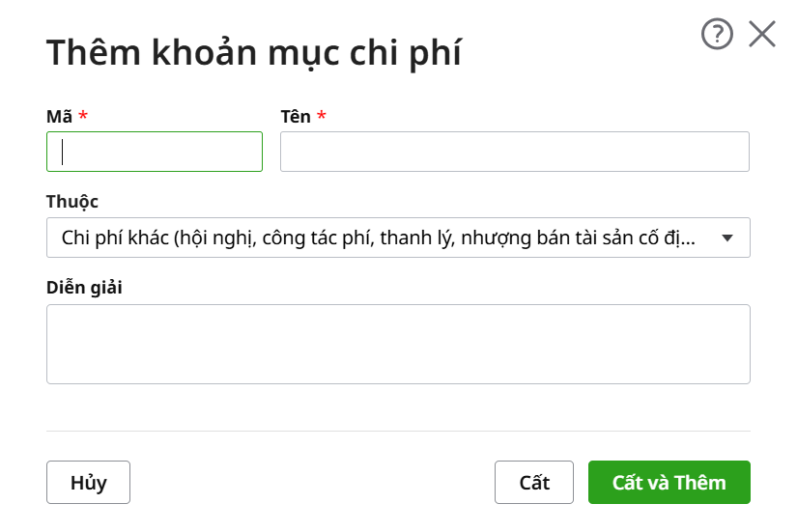The image size is (797, 532).
Task: Click into the Tên name input field
Action: click(514, 152)
